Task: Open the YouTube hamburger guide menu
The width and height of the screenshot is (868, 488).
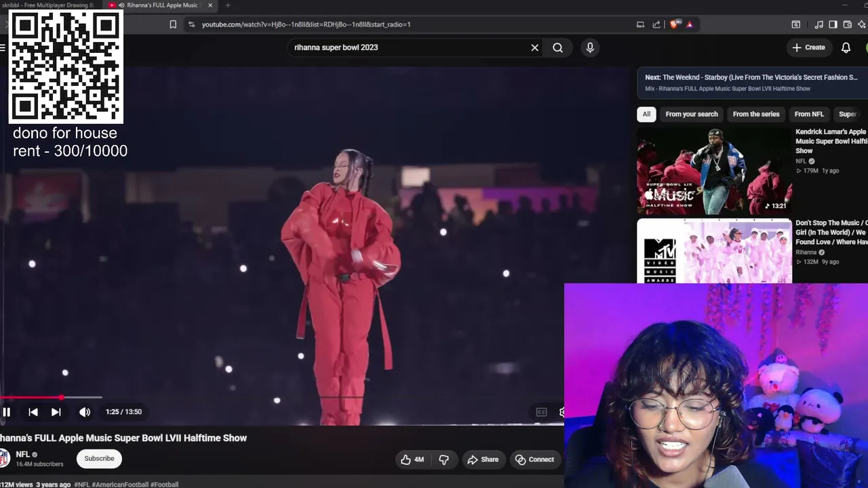Action: pyautogui.click(x=3, y=47)
